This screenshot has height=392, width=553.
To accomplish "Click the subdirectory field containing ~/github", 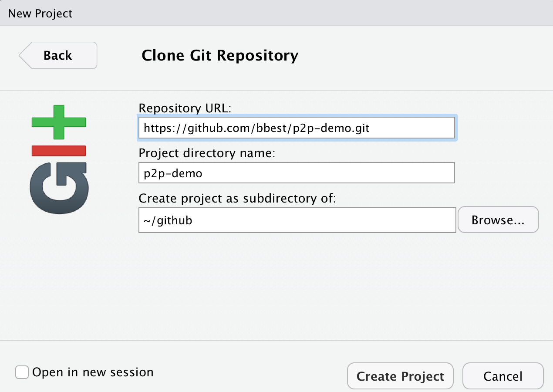I will [297, 220].
